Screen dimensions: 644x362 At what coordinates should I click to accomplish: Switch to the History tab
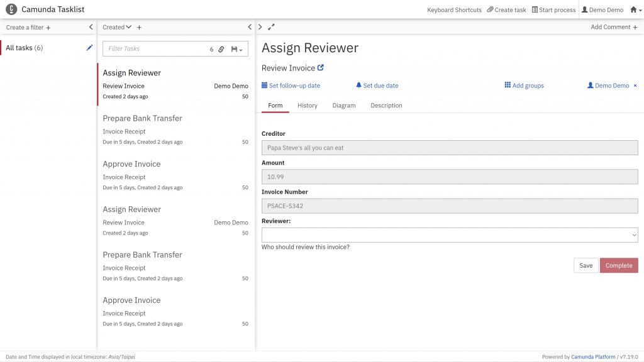307,106
